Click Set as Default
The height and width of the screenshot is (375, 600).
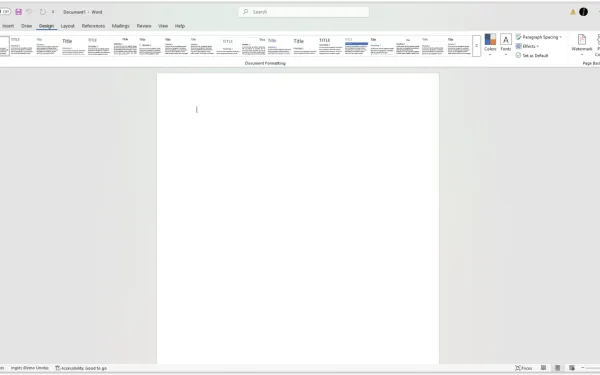click(x=532, y=55)
